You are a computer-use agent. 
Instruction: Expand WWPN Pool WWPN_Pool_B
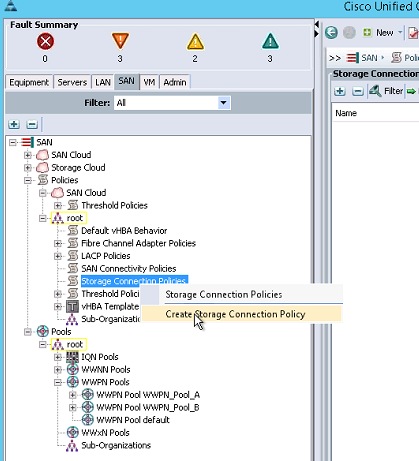(73, 407)
